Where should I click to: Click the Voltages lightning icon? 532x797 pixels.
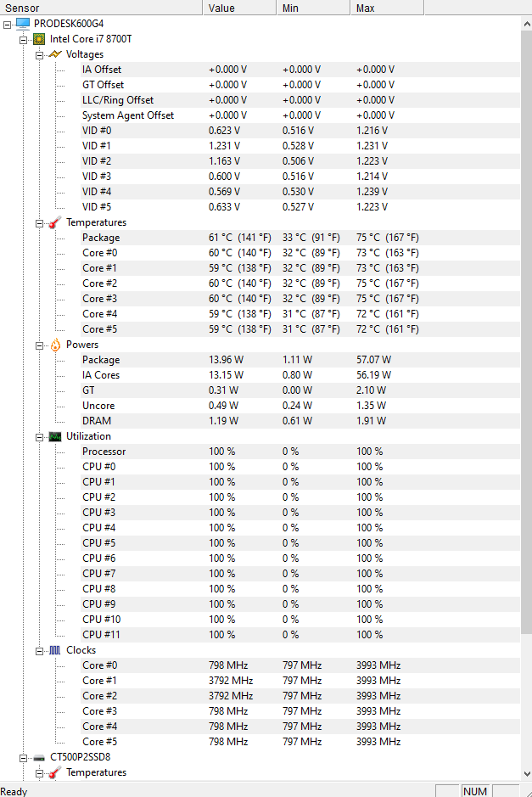(55, 54)
